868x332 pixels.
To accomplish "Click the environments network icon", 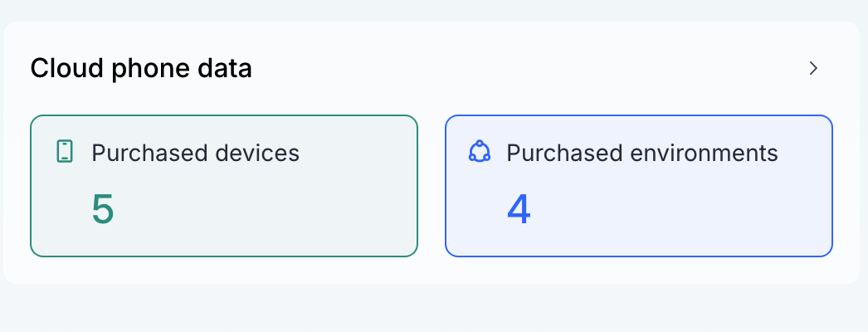I will click(x=480, y=152).
